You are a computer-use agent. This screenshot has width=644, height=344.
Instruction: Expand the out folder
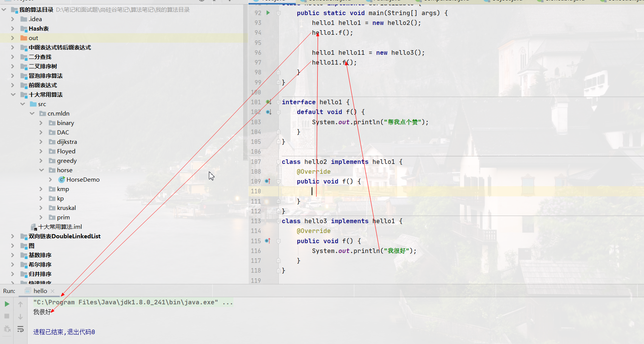point(12,38)
